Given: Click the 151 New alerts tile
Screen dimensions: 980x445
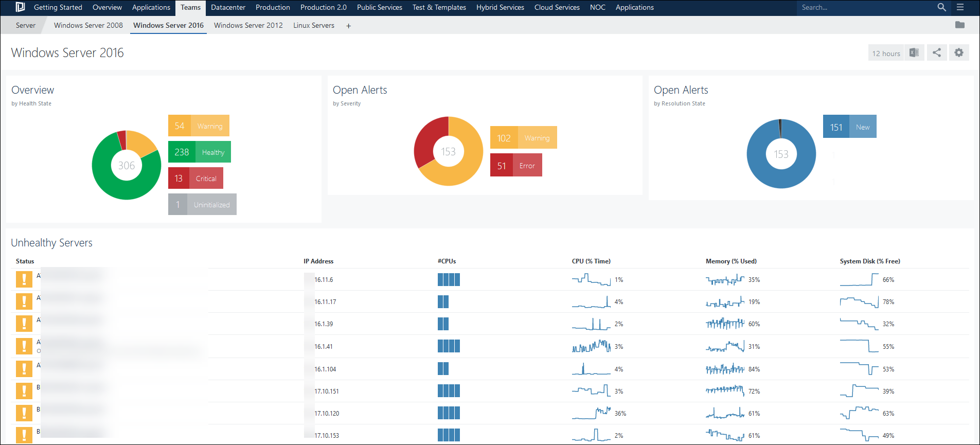Looking at the screenshot, I should [x=850, y=127].
